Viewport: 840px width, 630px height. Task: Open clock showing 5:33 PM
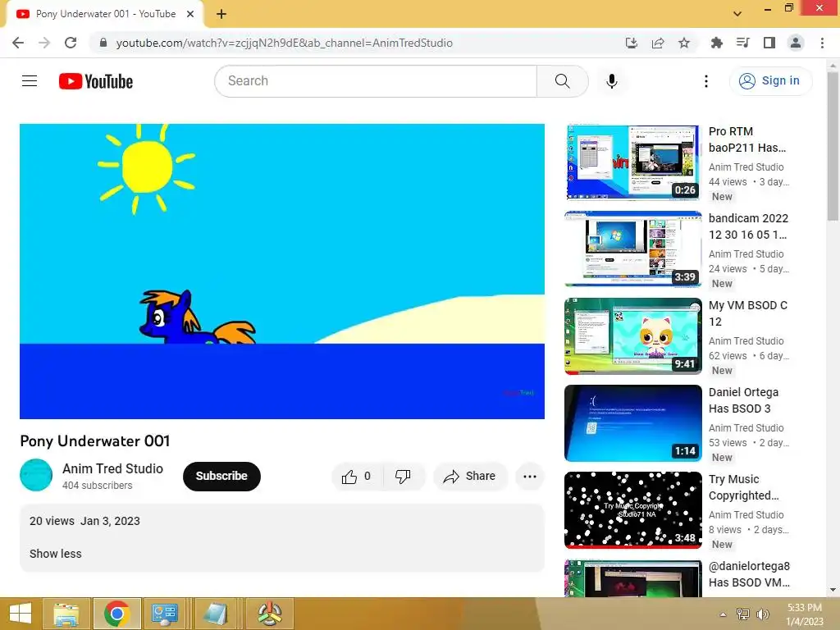(805, 614)
